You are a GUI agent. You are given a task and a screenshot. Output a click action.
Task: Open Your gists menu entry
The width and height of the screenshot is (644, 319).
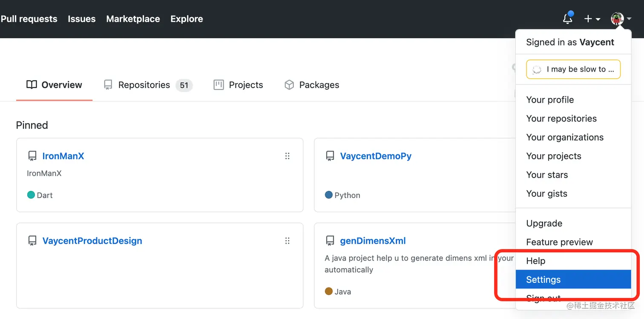tap(546, 193)
